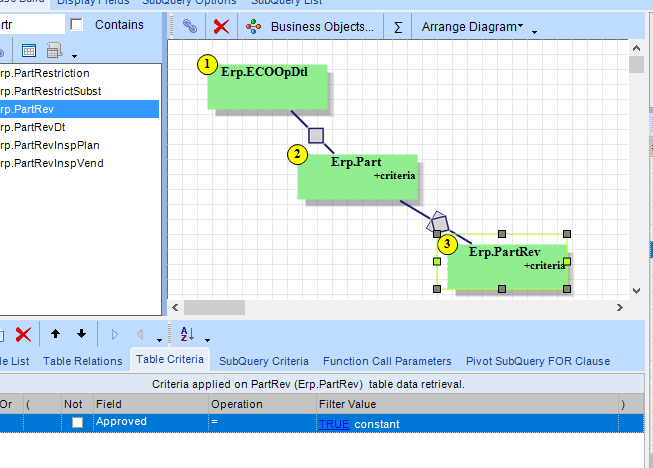This screenshot has width=653, height=468.
Task: Move criteria row up with up arrow
Action: coord(55,334)
